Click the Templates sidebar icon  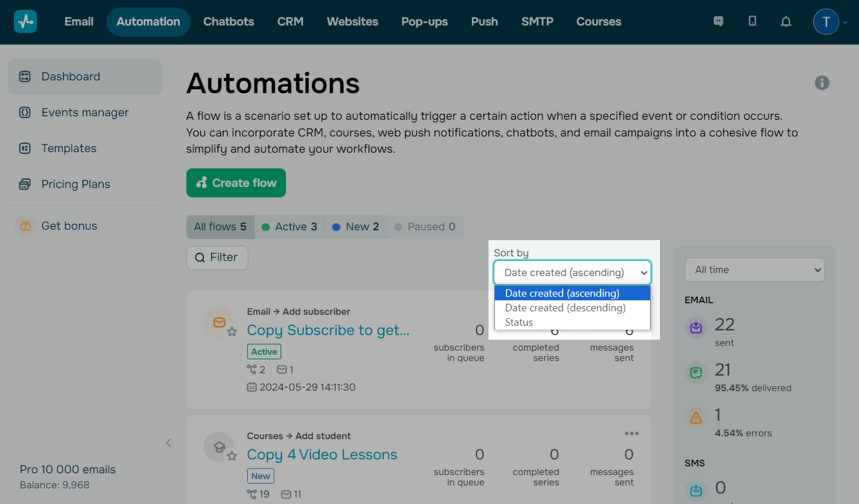click(25, 148)
